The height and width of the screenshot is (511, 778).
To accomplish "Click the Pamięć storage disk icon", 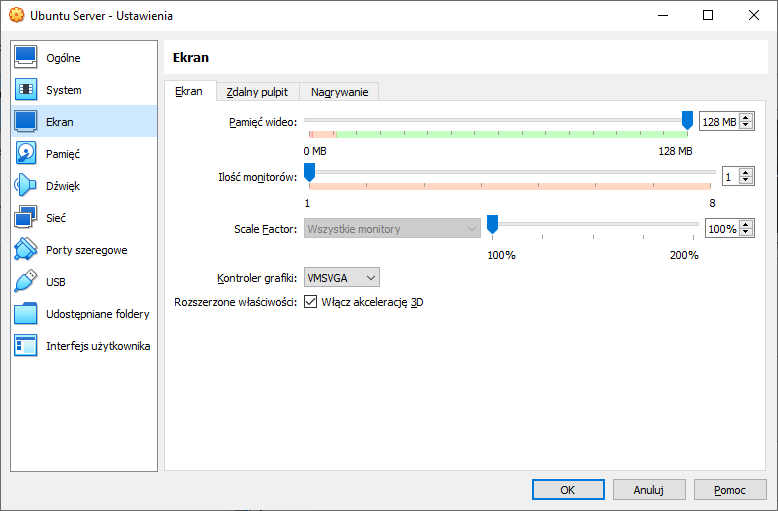I will 26,154.
